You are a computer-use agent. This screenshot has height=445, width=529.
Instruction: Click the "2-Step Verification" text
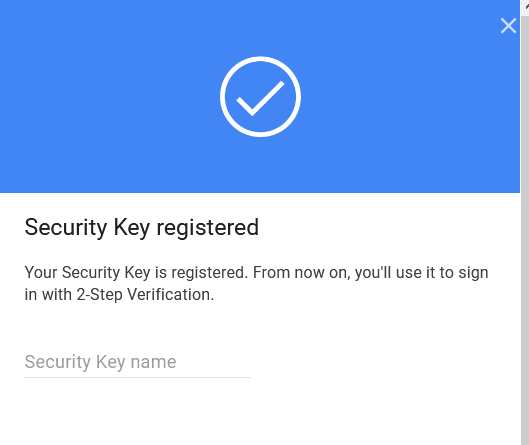point(145,295)
